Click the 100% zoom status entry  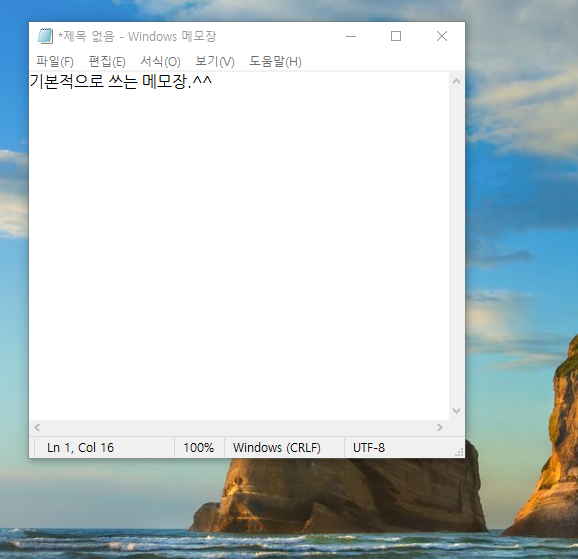(199, 448)
